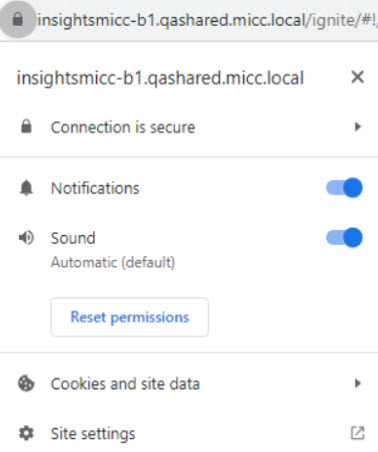378x452 pixels.
Task: Click the Site settings gear icon
Action: 26,433
